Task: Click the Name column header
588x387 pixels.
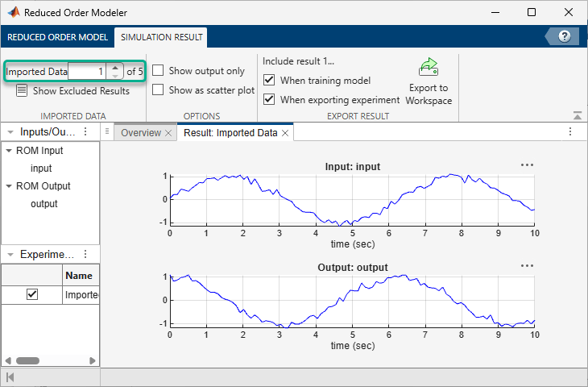Action: (x=79, y=276)
